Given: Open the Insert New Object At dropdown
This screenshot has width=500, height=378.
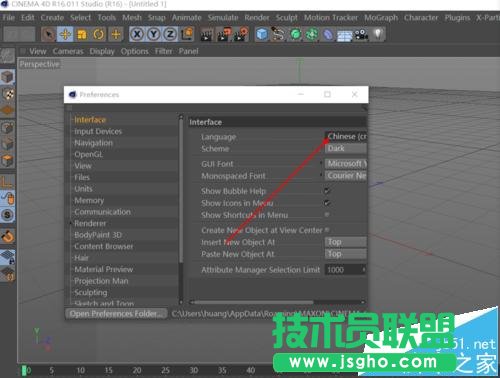Looking at the screenshot, I should click(346, 242).
